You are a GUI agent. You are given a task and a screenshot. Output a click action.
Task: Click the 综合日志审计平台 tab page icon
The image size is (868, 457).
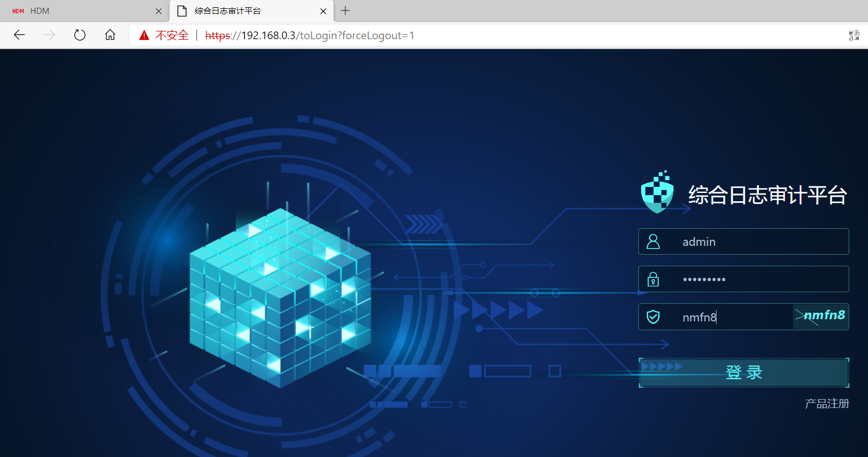[182, 11]
